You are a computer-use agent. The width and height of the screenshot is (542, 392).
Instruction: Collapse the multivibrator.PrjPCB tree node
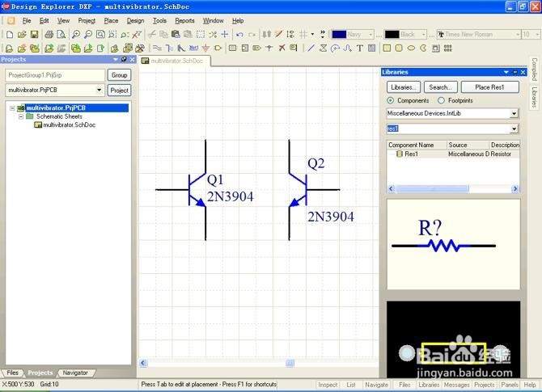(12, 108)
